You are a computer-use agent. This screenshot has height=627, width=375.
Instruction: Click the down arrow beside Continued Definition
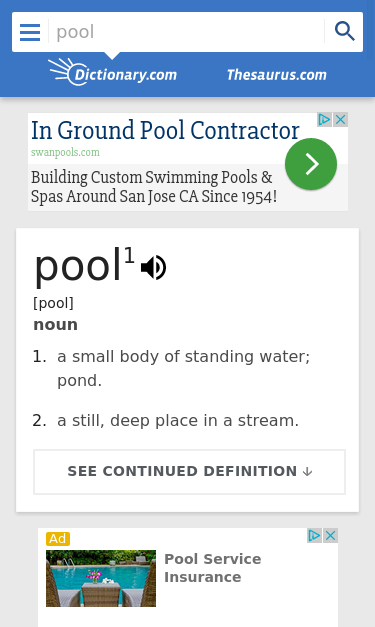(307, 472)
